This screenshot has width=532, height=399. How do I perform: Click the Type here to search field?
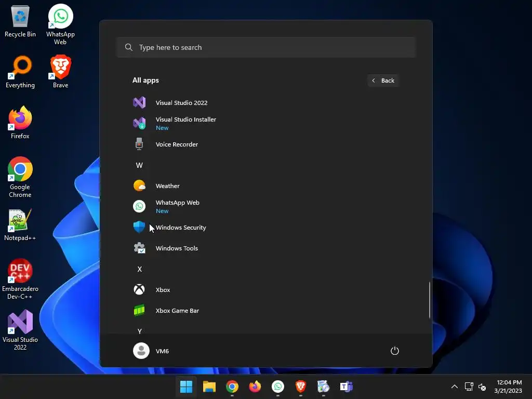[266, 47]
